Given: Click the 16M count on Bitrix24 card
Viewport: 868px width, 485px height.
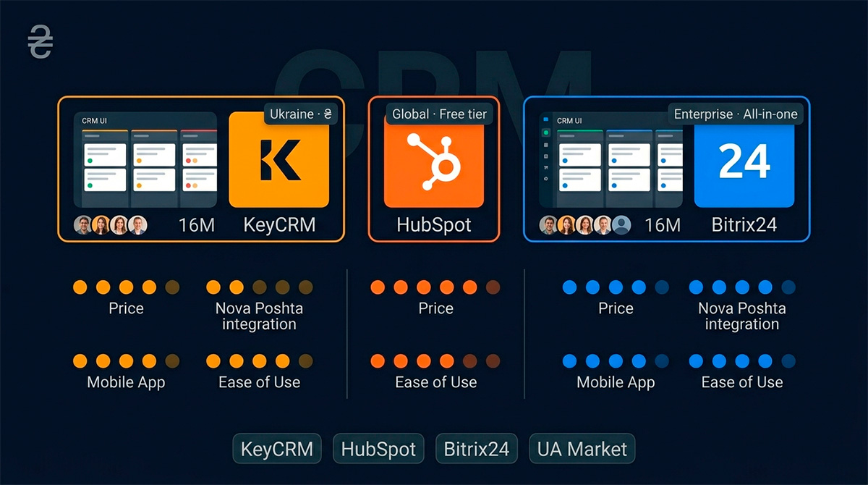Looking at the screenshot, I should pos(663,225).
